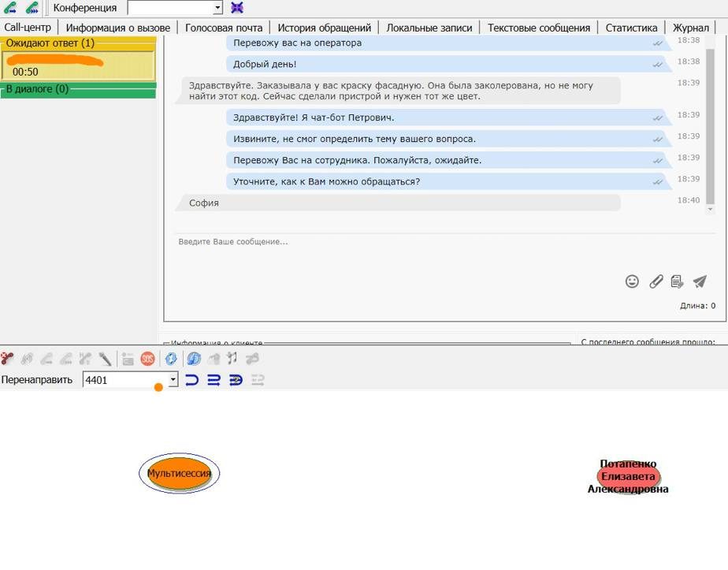Expand the Конференция dropdown list
The image size is (728, 570).
(218, 8)
